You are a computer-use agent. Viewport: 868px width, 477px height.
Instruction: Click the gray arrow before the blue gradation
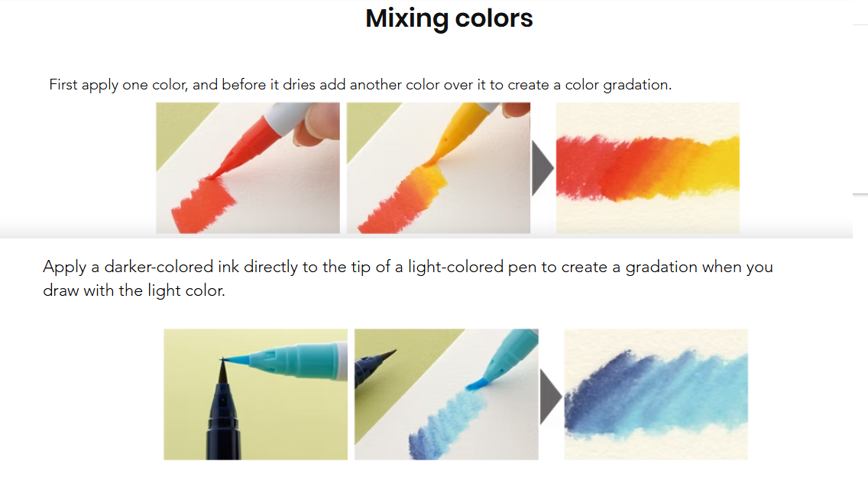(551, 396)
